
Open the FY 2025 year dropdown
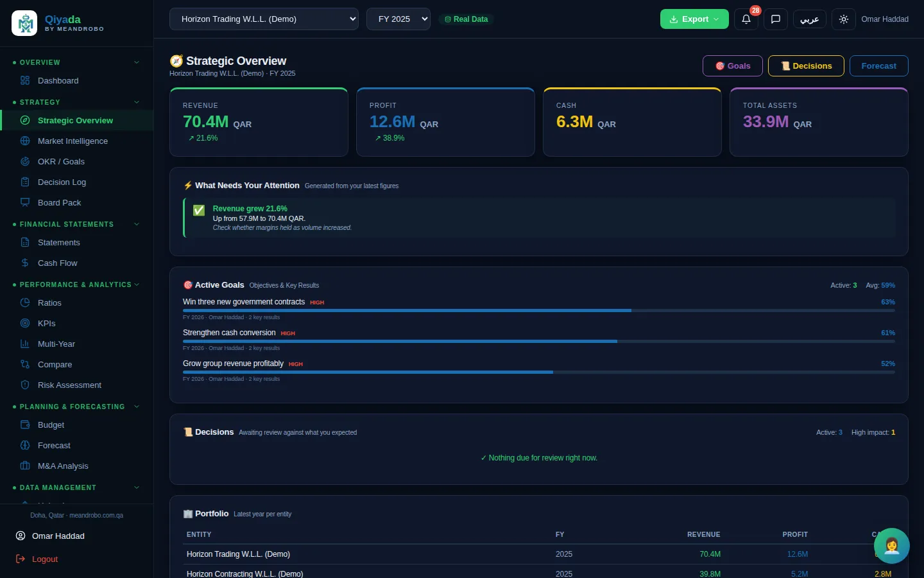[398, 19]
